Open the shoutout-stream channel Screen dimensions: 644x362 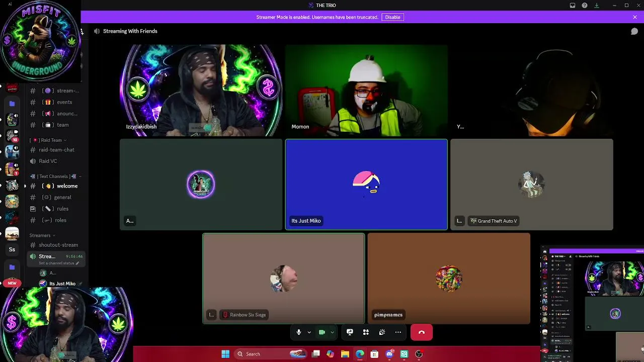tap(55, 245)
